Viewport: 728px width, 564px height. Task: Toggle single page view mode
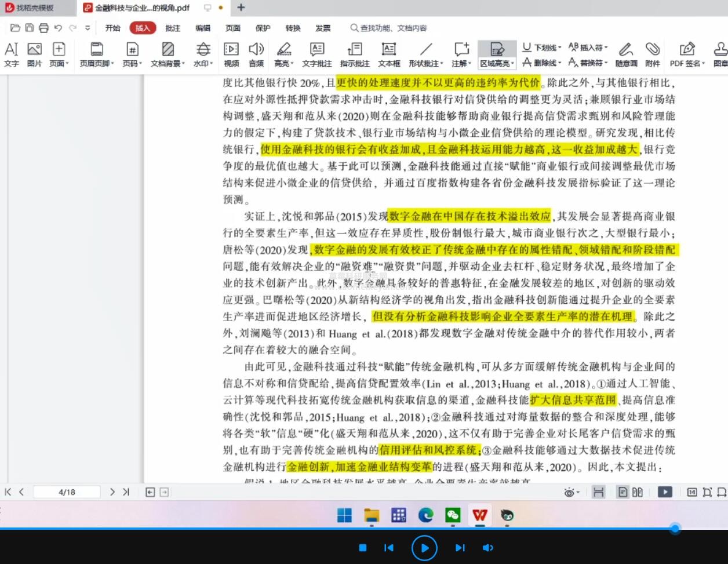point(623,492)
